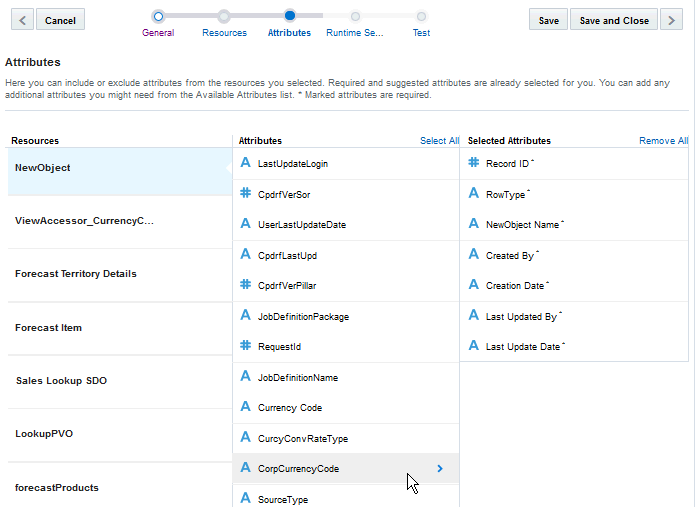Go to previous step with back arrow

tap(22, 20)
